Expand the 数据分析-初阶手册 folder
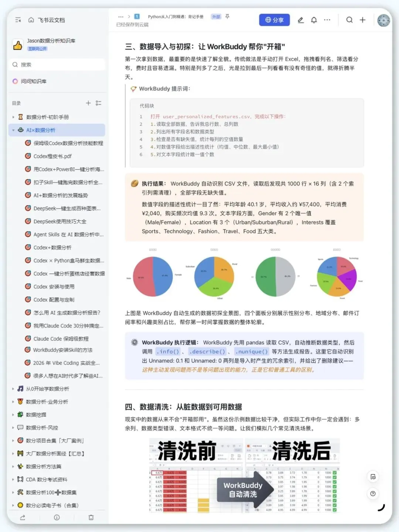This screenshot has height=532, width=399. (x=13, y=117)
